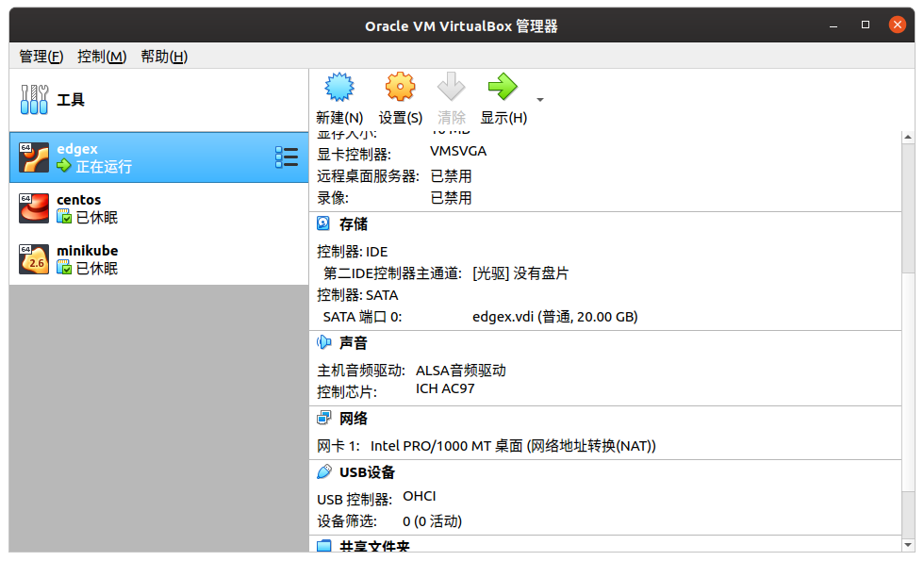Click the 工具 label in the sidebar

(71, 100)
